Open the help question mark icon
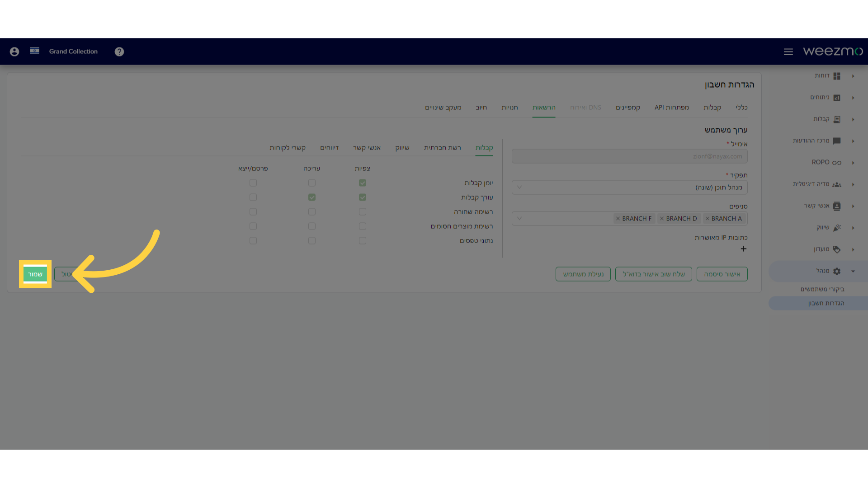The width and height of the screenshot is (868, 488). click(x=119, y=52)
